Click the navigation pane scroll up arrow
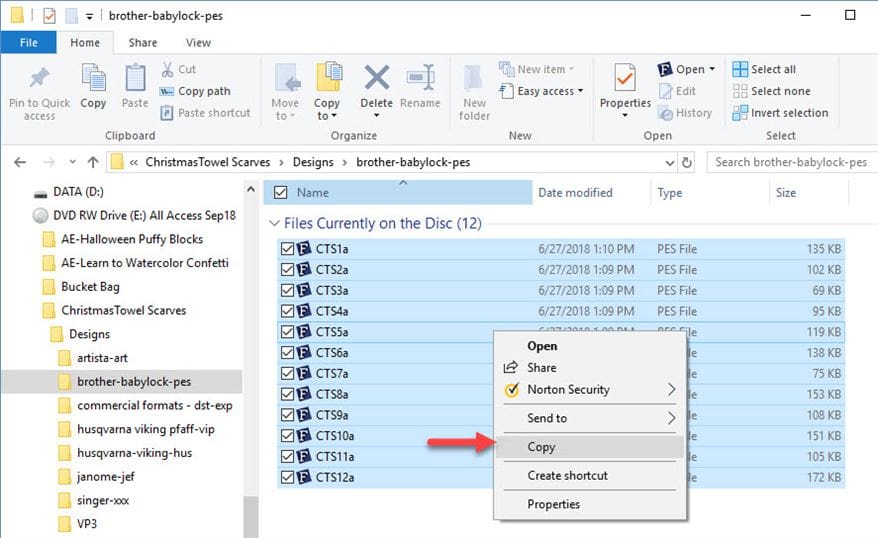The image size is (878, 538). click(251, 190)
